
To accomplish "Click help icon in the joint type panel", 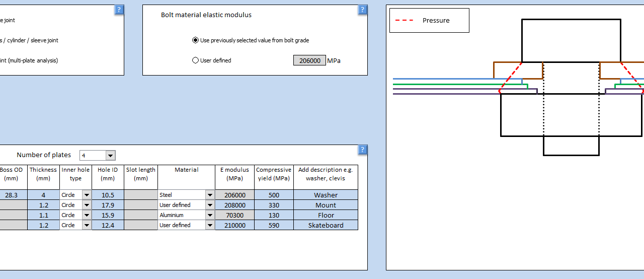I will point(119,10).
